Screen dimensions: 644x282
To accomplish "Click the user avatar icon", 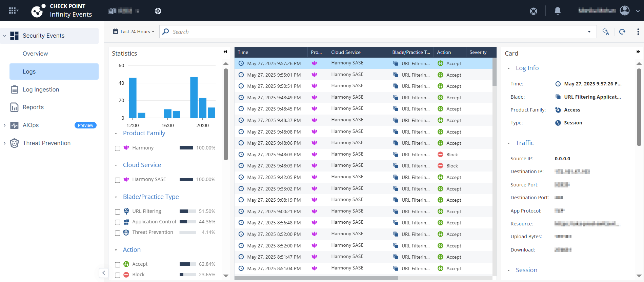I will (625, 11).
